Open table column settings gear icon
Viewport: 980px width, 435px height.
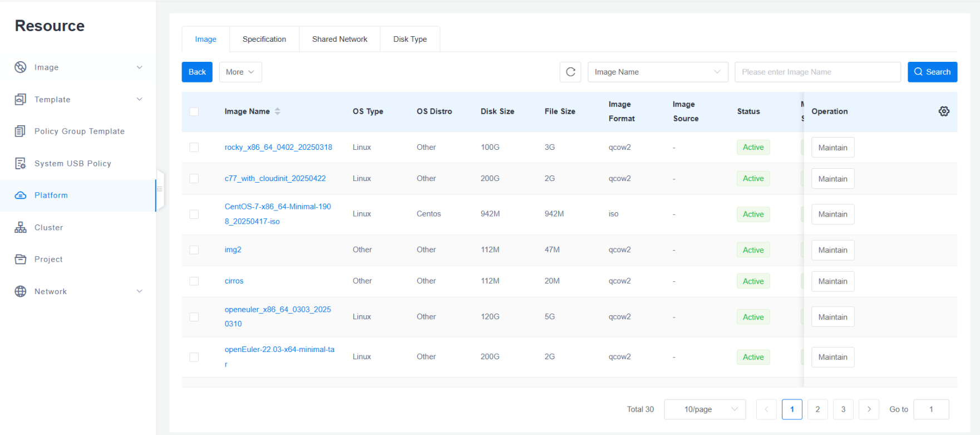click(x=944, y=111)
